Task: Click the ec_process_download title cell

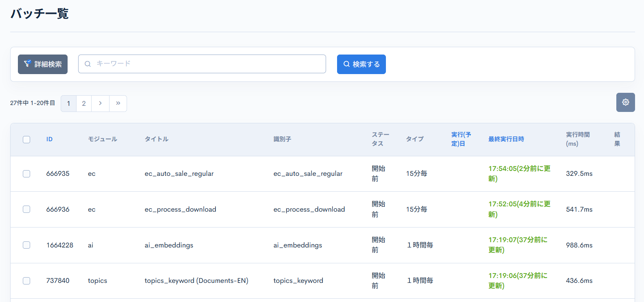Action: (x=180, y=209)
